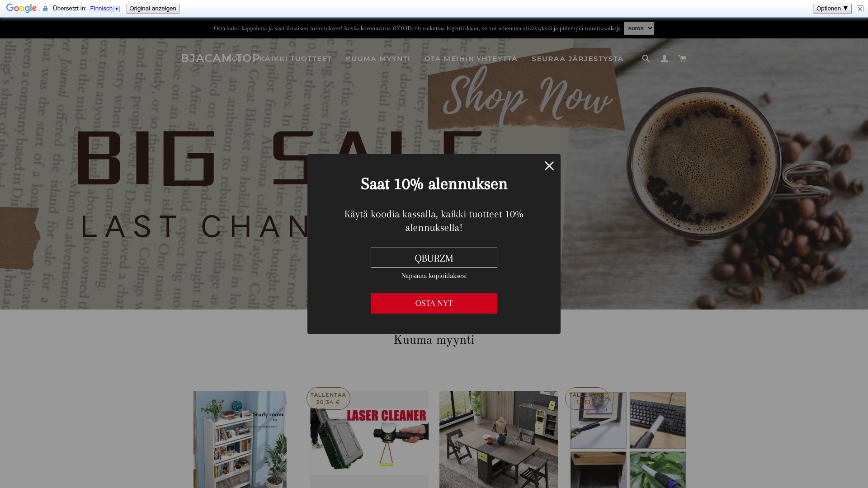Open the folding dining table product
Viewport: 868px width, 488px height.
tap(499, 439)
